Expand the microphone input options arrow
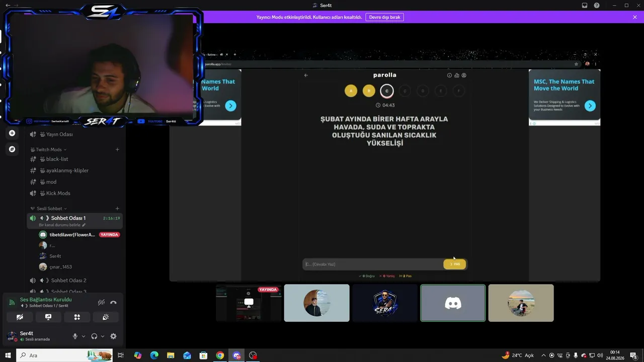Screen dimensions: 644x362 pyautogui.click(x=84, y=336)
